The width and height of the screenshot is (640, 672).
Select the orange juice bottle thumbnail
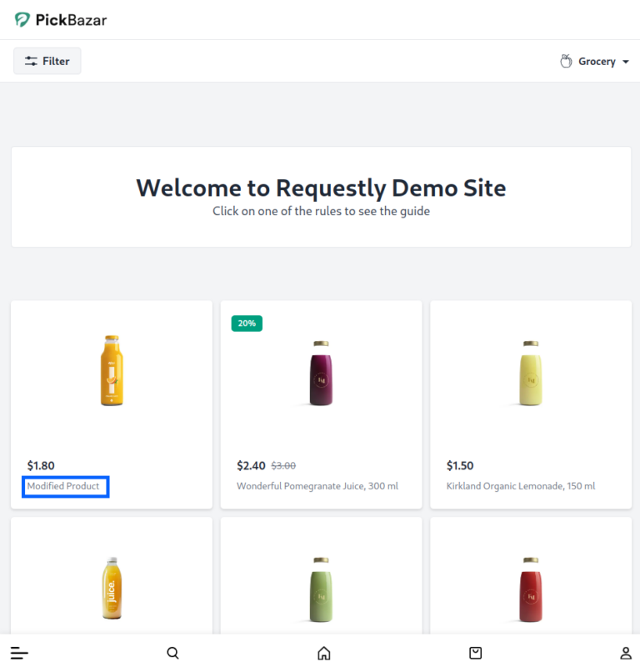(112, 371)
